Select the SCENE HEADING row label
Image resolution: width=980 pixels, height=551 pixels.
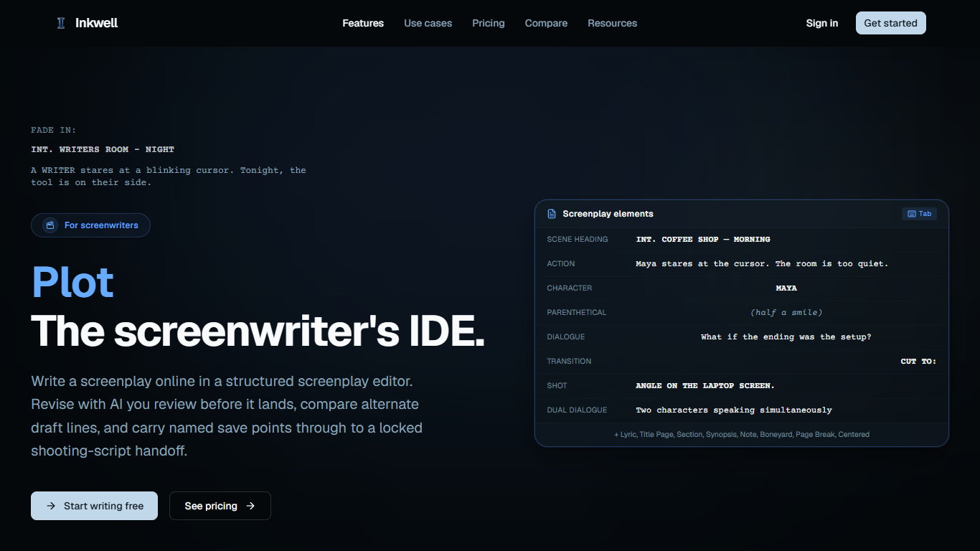pos(578,240)
